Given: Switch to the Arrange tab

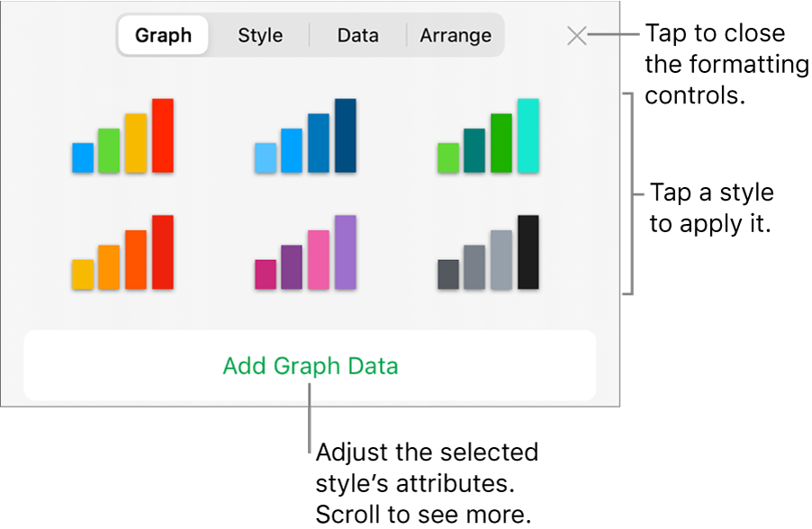Looking at the screenshot, I should (x=456, y=36).
